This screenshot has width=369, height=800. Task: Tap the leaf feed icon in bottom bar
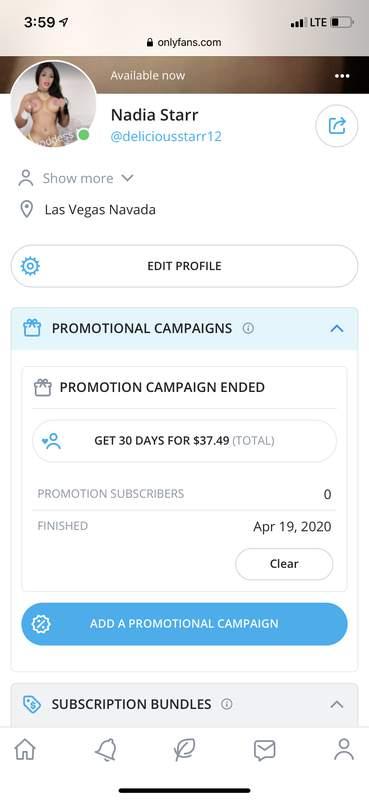point(184,750)
